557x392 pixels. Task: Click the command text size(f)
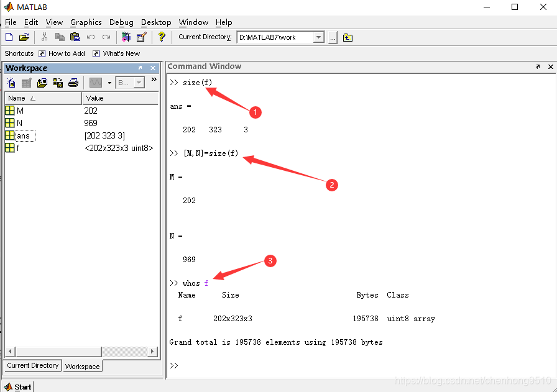[197, 83]
